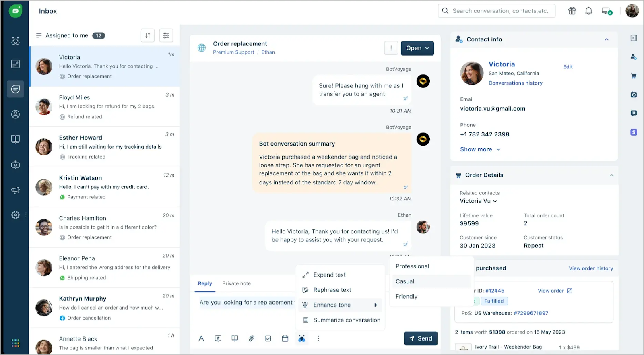Insert a knowledge base article icon

tap(235, 338)
